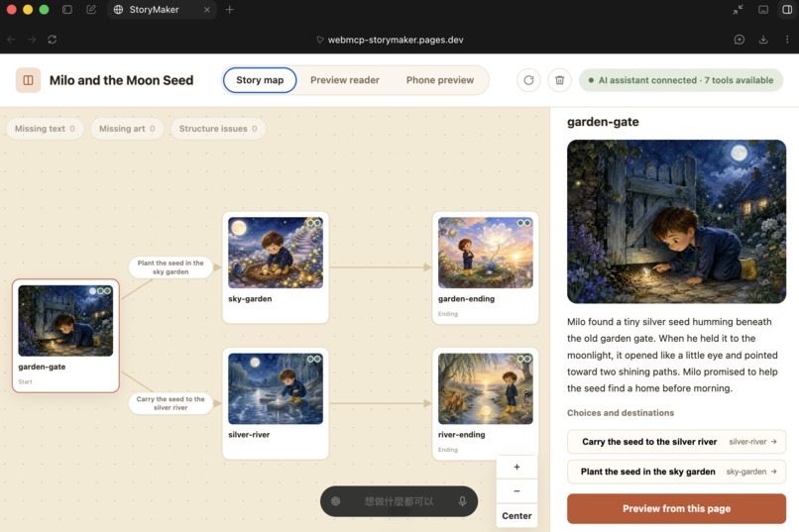This screenshot has width=799, height=532.
Task: Zoom in the story map with plus
Action: click(516, 467)
